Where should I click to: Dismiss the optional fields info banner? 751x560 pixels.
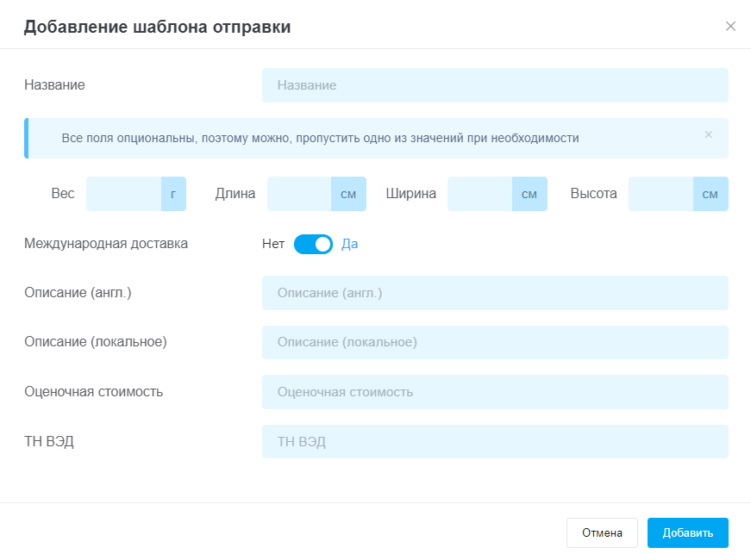[709, 134]
